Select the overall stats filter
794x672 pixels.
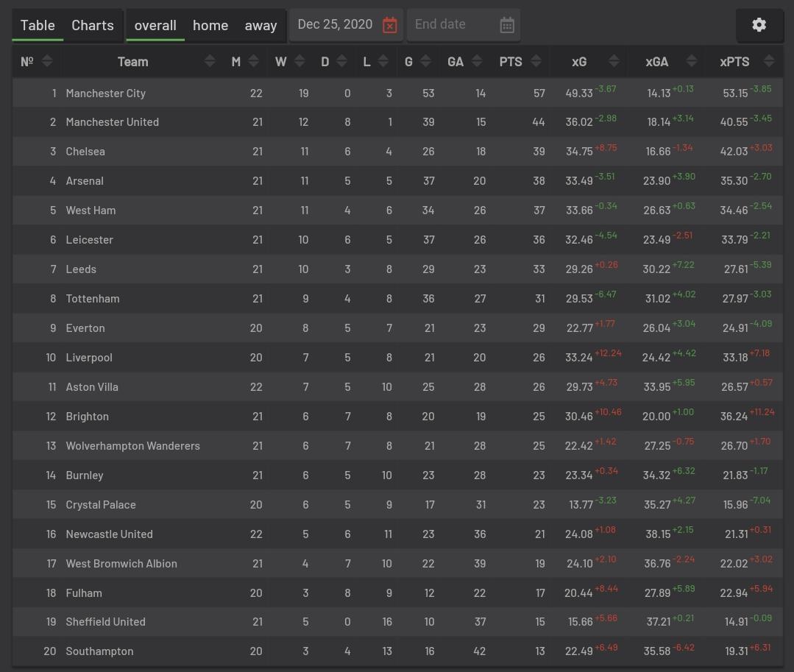(x=155, y=24)
